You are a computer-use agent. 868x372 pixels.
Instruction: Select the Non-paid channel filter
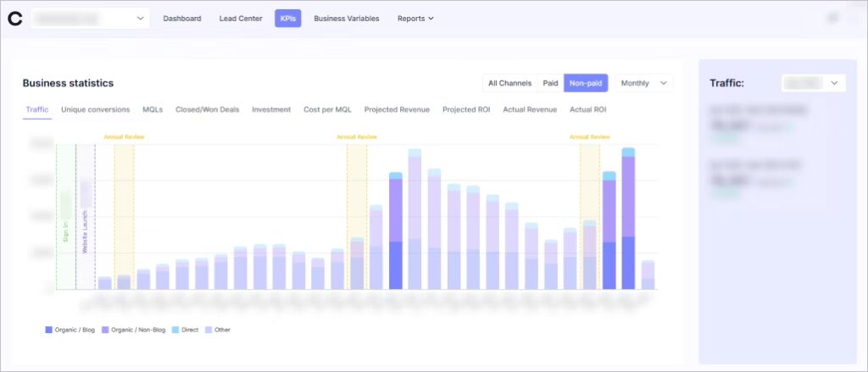click(x=586, y=83)
